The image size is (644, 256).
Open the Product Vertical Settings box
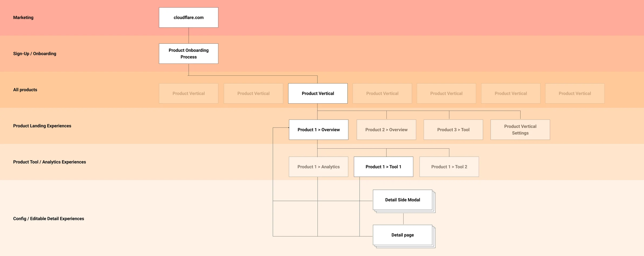click(520, 130)
